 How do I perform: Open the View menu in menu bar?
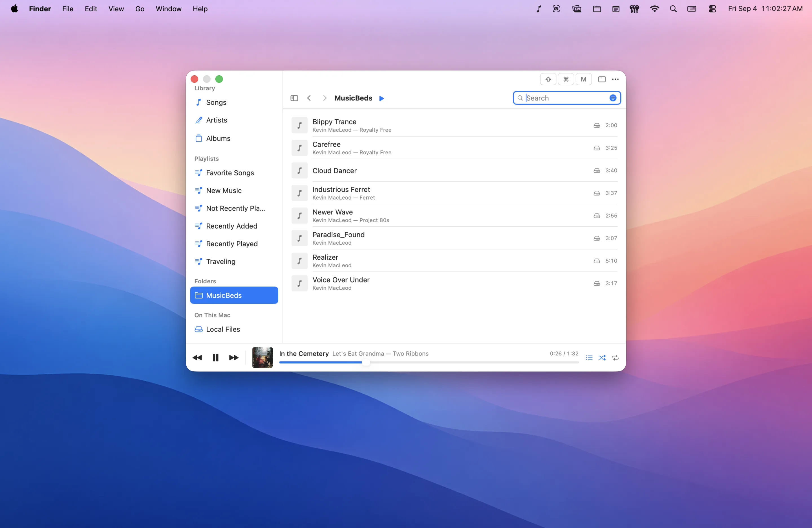pos(116,9)
